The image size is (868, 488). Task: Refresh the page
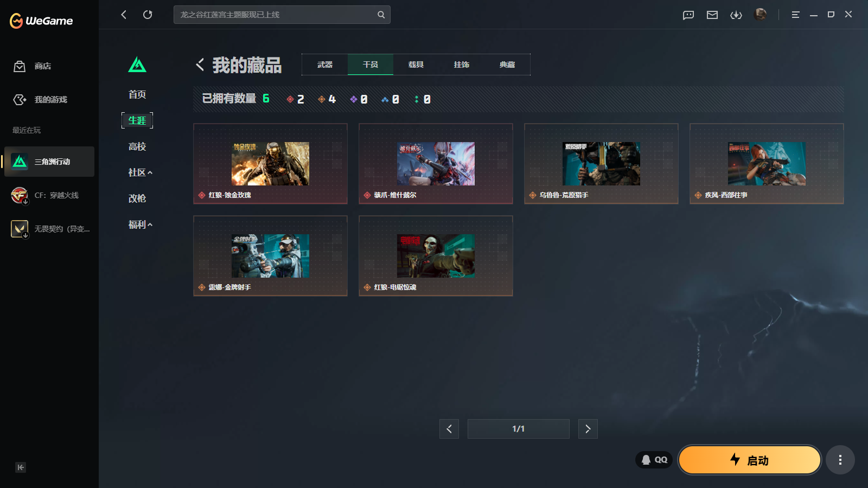click(x=148, y=15)
